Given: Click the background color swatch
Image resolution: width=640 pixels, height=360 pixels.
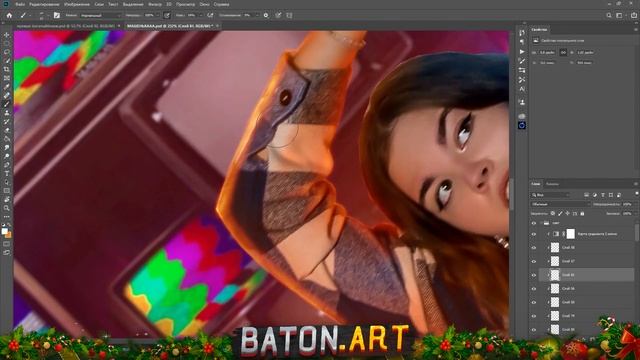Looking at the screenshot, I should (x=9, y=235).
